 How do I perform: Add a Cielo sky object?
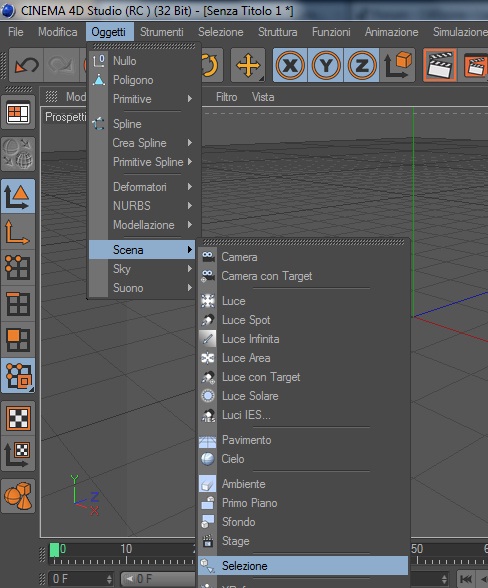[303, 459]
